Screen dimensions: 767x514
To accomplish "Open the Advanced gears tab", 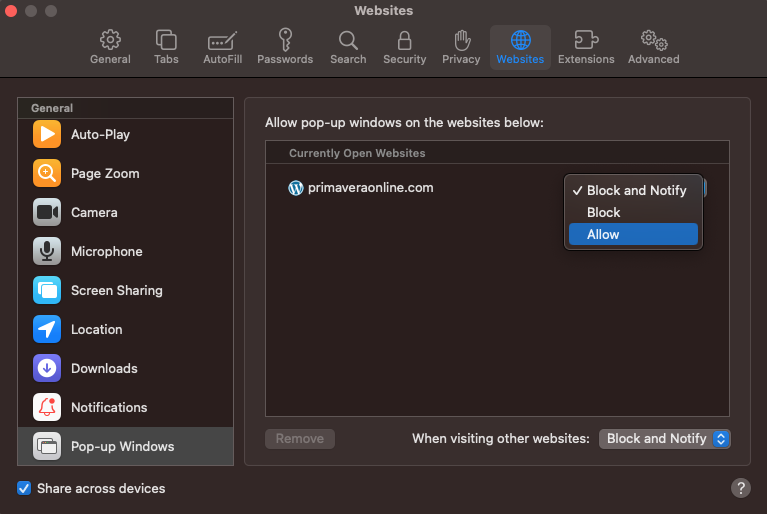I will coord(654,47).
